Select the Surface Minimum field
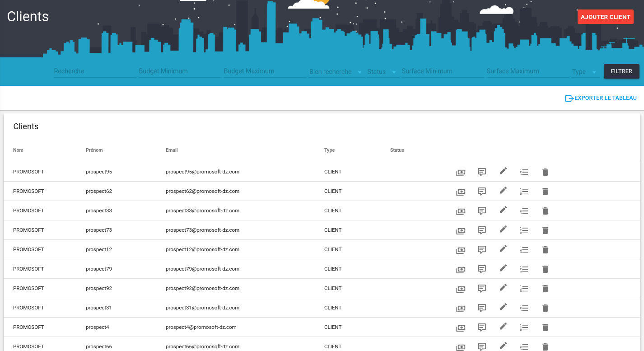 [443, 71]
